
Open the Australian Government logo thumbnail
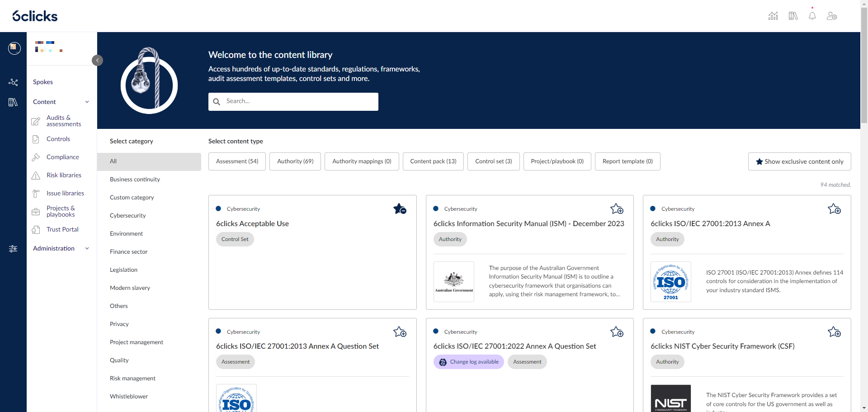tap(454, 282)
